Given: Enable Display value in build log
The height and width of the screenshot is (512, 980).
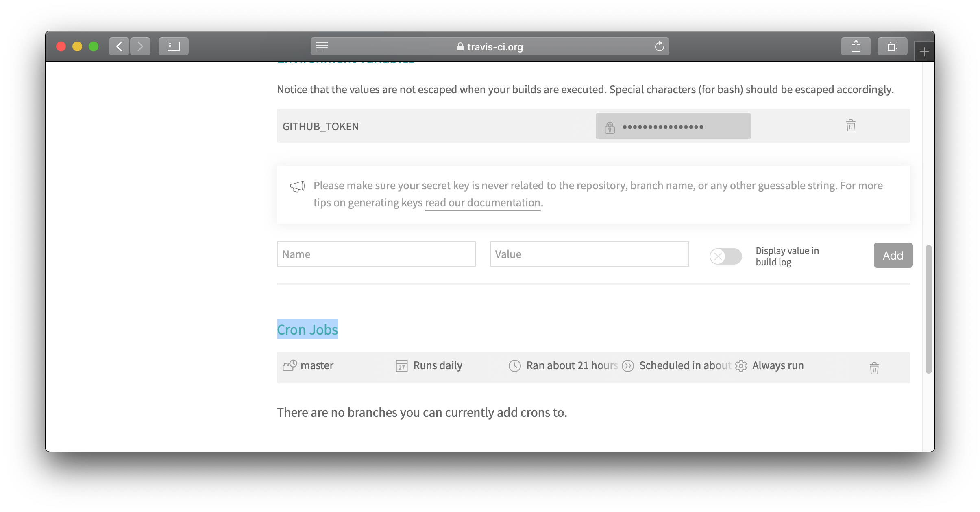Looking at the screenshot, I should pyautogui.click(x=725, y=256).
